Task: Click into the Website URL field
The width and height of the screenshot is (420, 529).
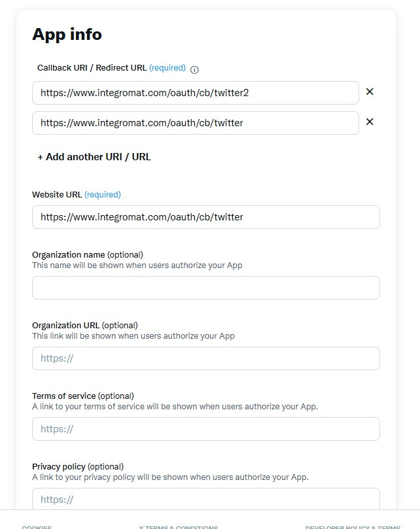Action: [205, 217]
